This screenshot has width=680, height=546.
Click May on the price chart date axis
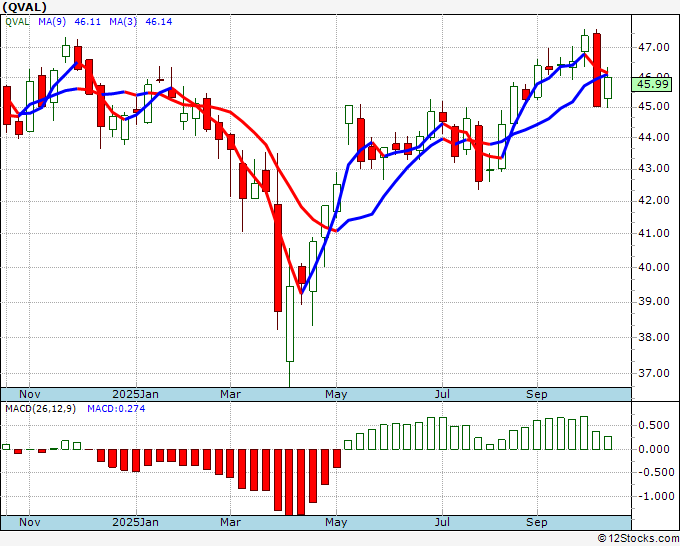(336, 394)
